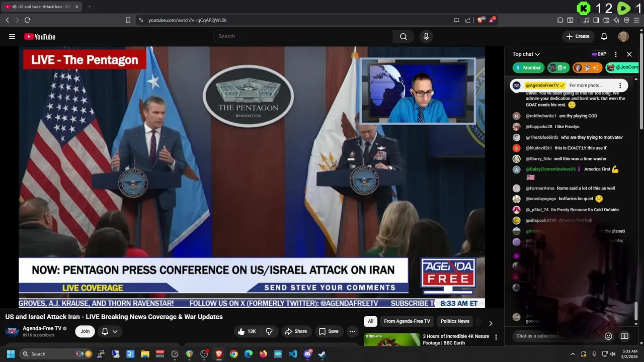Toggle the browser sidebar panel

[596, 20]
